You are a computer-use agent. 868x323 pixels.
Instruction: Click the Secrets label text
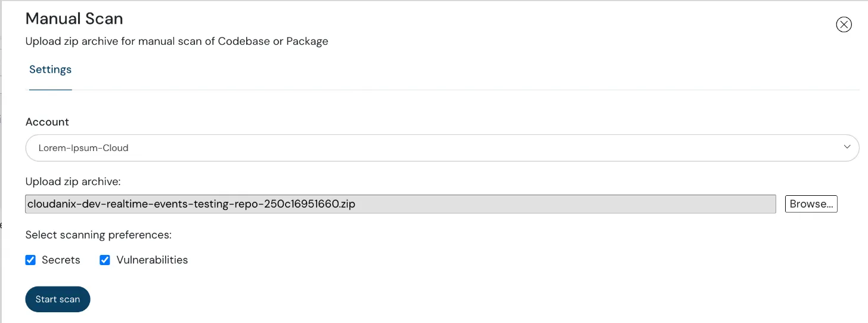61,260
